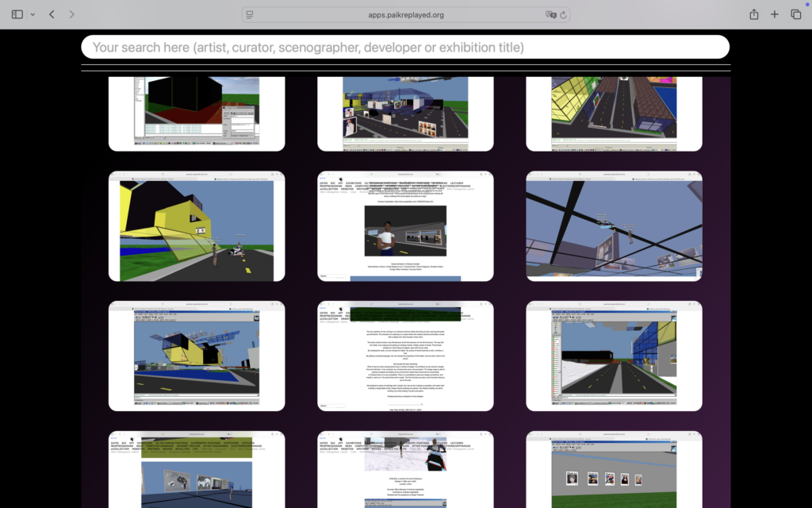Open the yellow building with blue pool thumbnail
812x508 pixels.
pyautogui.click(x=197, y=356)
